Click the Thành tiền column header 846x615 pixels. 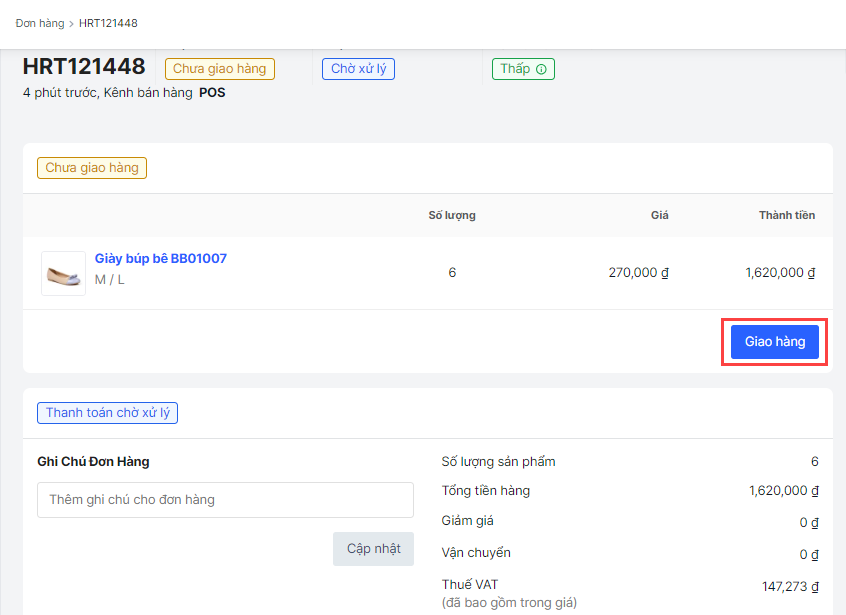(786, 215)
